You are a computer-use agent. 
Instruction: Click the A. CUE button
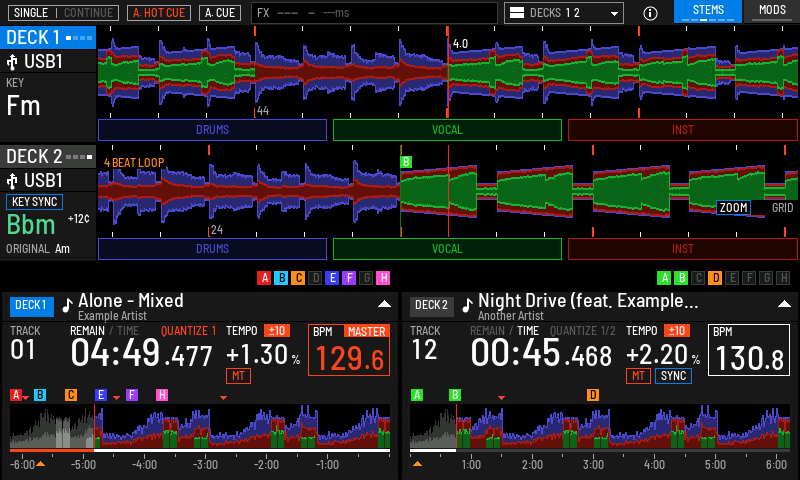pos(220,13)
